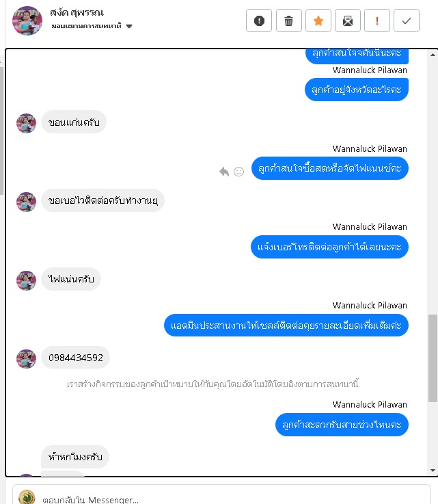This screenshot has width=438, height=504.
Task: Select the ไฟแน่นครับ message bubble
Action: (71, 279)
